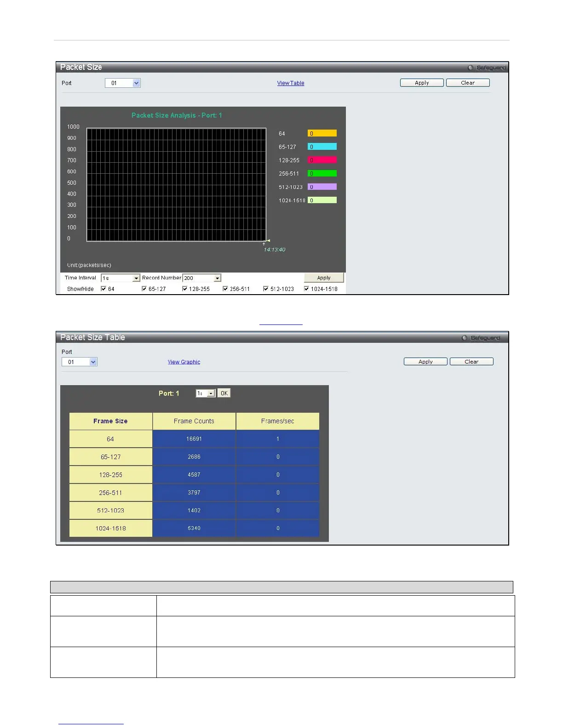Open the 1s interval dropdown beside Port: 1
This screenshot has height=728, width=563.
click(x=206, y=393)
